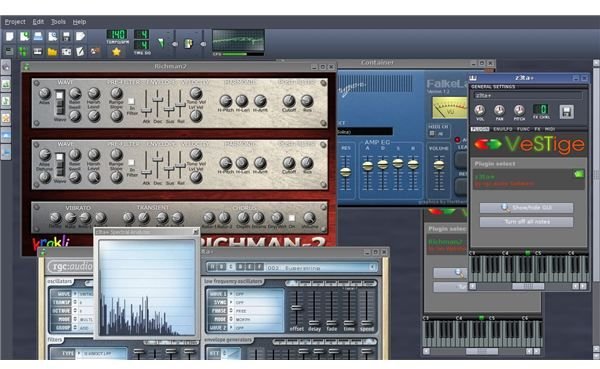600x369 pixels.
Task: Click the master volume icon
Action: tap(161, 43)
